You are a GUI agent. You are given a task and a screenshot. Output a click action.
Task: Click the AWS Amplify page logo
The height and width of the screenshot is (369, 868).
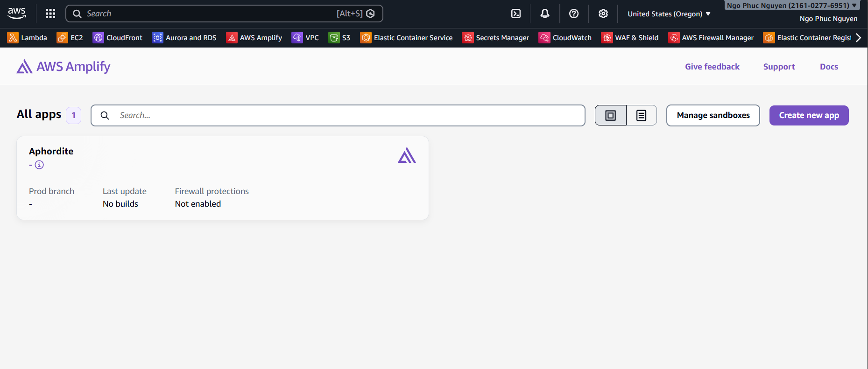point(64,67)
